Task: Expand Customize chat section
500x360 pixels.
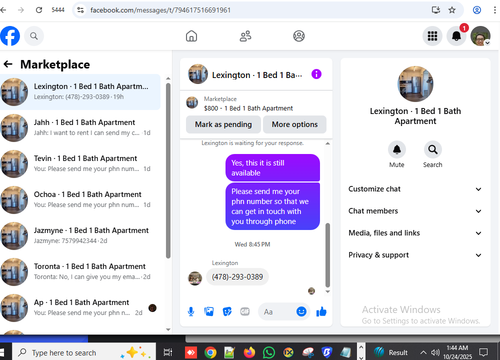Action: (415, 189)
